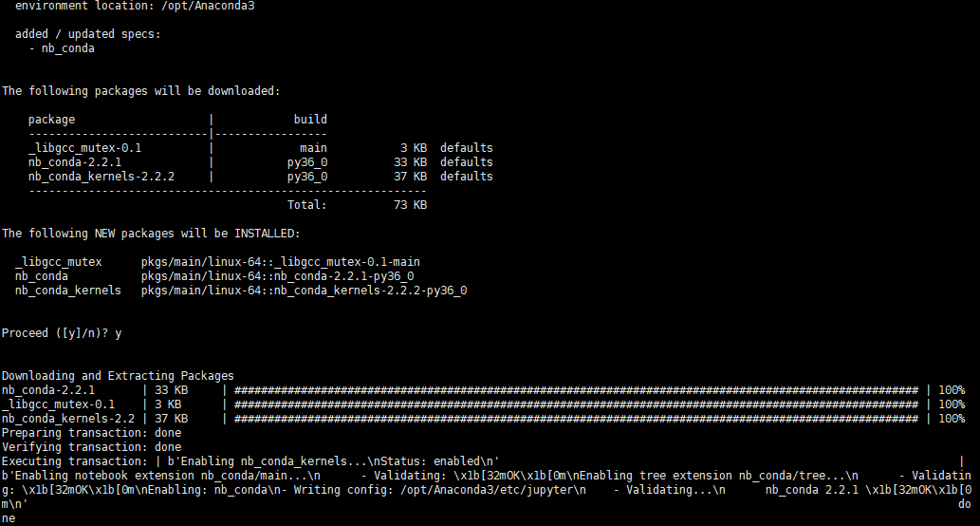Click pkgs/main/linux-64::nb_conda-2.2.1-py36_0 path
This screenshot has width=980, height=526.
click(x=277, y=276)
